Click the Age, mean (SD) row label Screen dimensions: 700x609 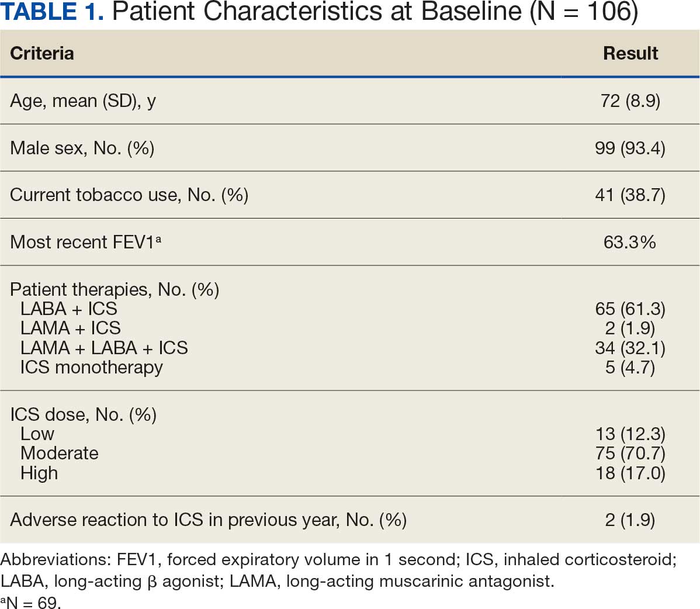[x=83, y=101]
